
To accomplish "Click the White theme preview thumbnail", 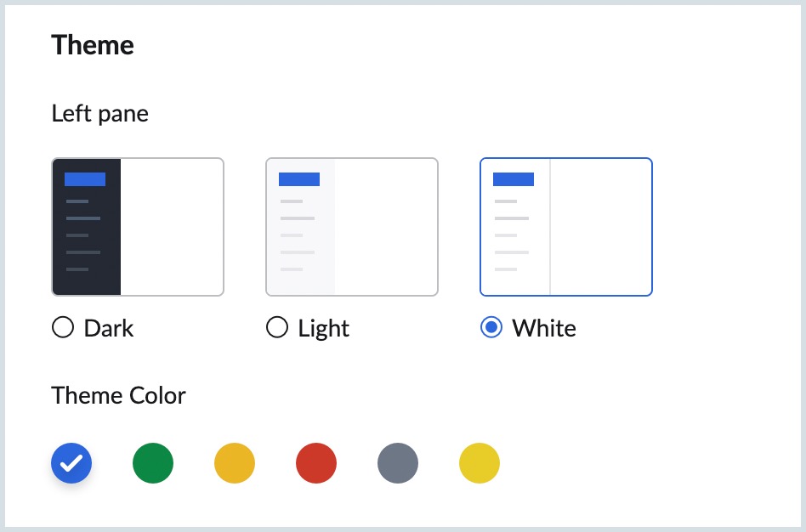I will 566,227.
